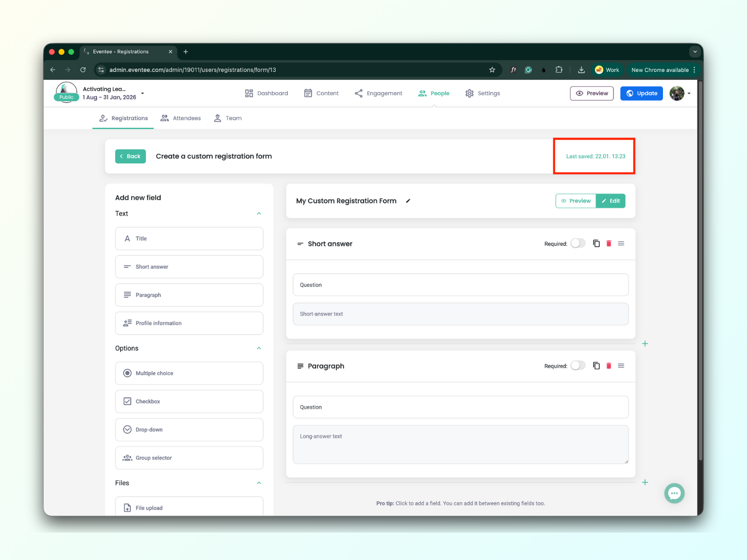Open the user account avatar menu
This screenshot has height=560, width=747.
pos(680,93)
